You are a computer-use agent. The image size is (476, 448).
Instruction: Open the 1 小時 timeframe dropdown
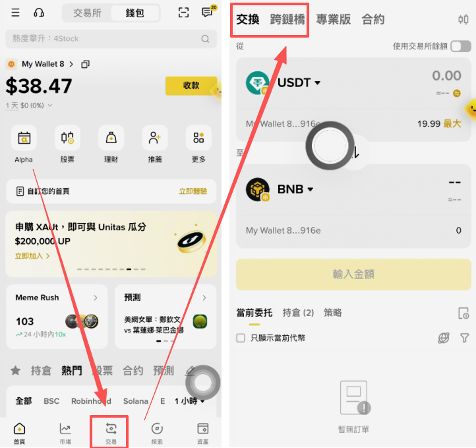190,401
